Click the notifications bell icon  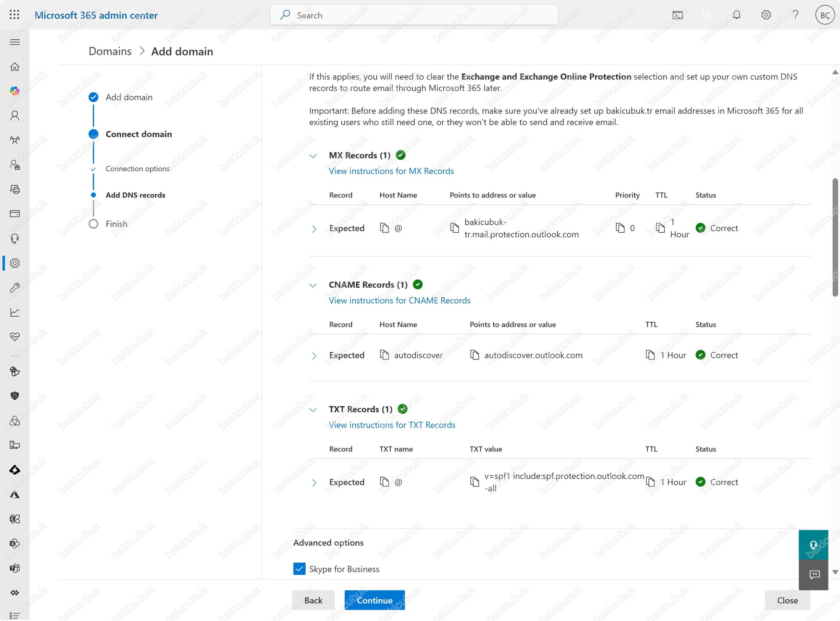pos(736,15)
